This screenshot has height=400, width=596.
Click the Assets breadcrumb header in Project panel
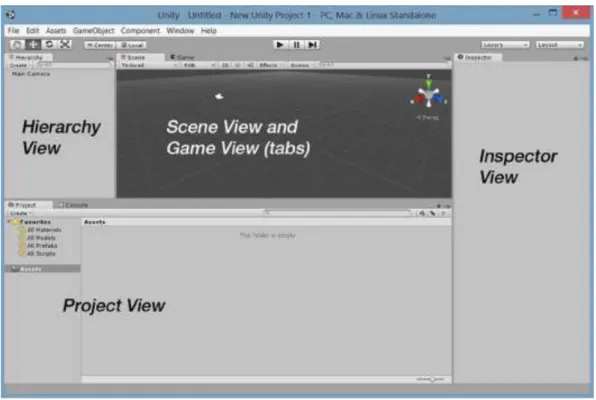pyautogui.click(x=95, y=222)
